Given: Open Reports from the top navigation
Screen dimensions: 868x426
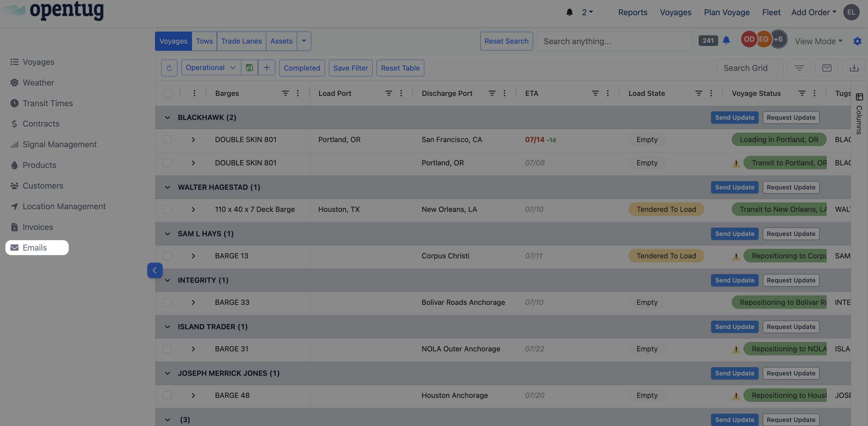Looking at the screenshot, I should (632, 12).
